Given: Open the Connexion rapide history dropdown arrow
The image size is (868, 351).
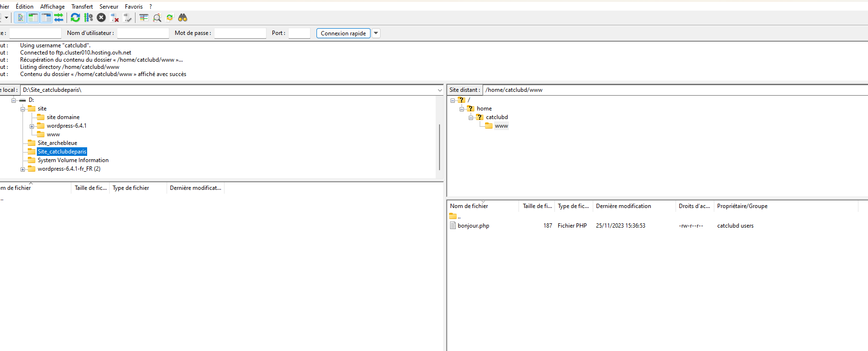Looking at the screenshot, I should click(x=376, y=33).
